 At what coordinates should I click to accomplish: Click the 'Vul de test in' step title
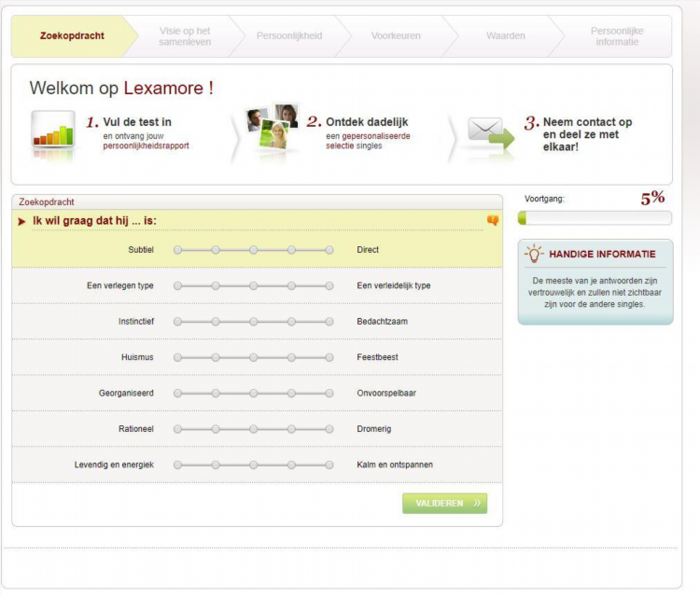click(x=137, y=122)
